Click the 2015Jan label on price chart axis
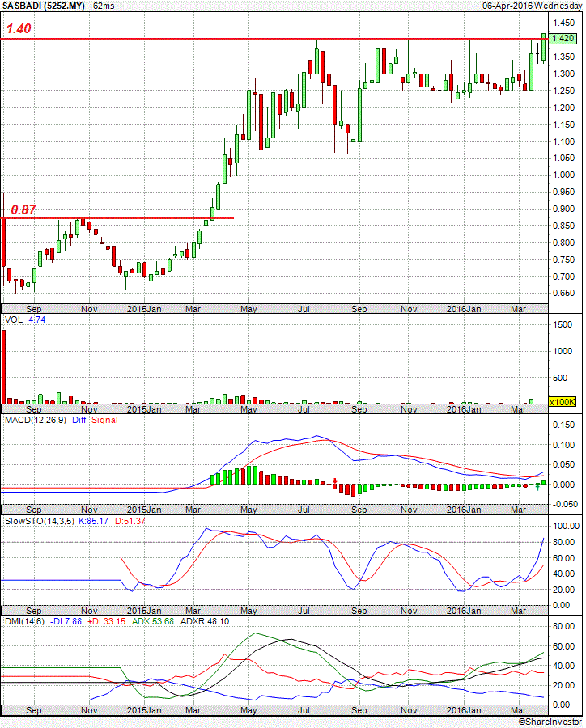The image size is (586, 728). (x=144, y=309)
